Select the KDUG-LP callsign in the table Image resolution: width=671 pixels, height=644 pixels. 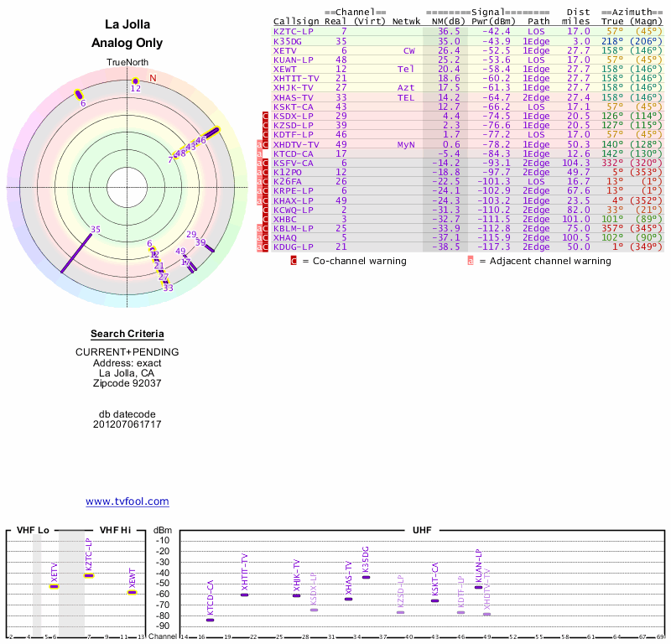point(294,247)
